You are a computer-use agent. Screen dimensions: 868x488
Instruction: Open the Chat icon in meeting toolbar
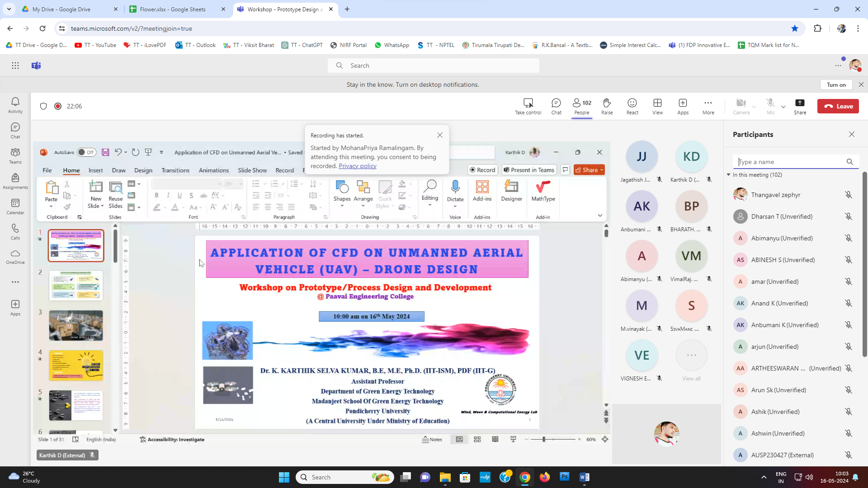pos(556,106)
